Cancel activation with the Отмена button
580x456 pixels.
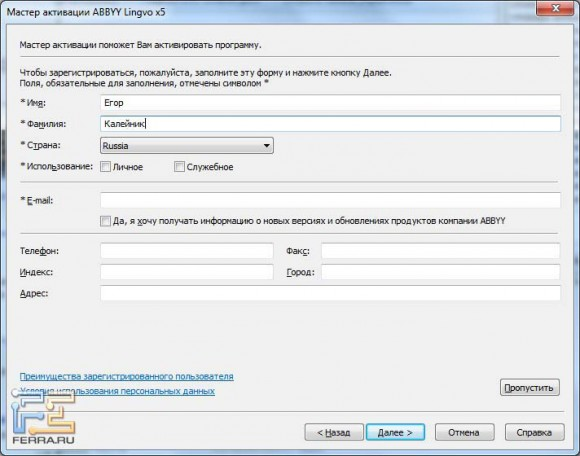[x=465, y=432]
